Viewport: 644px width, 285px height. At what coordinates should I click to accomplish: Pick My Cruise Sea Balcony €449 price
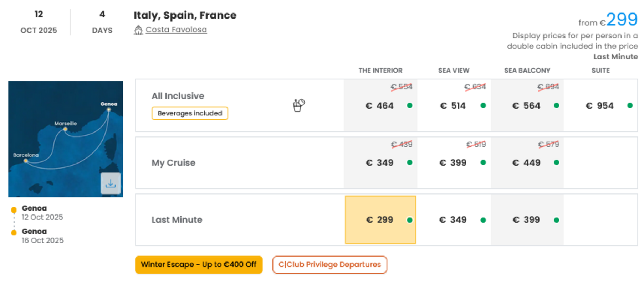point(527,163)
